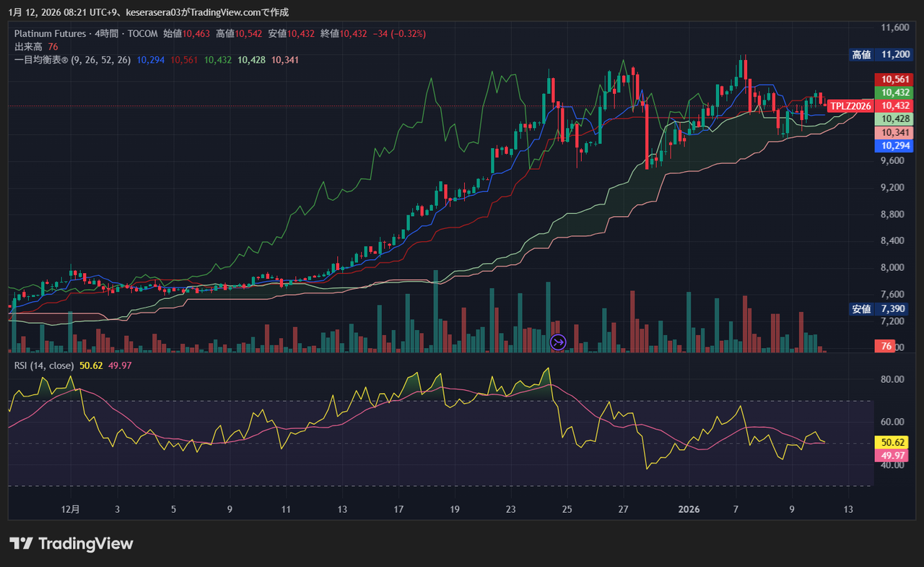The width and height of the screenshot is (924, 567).
Task: Click the 7 date axis label
Action: [736, 509]
